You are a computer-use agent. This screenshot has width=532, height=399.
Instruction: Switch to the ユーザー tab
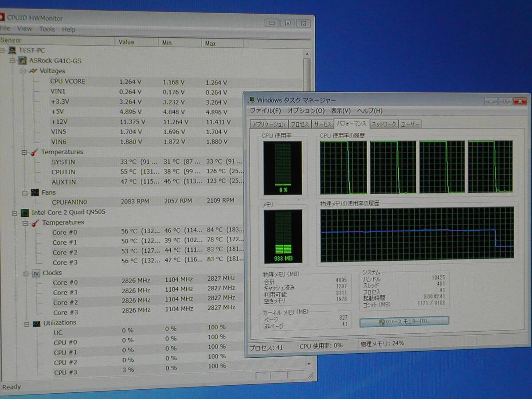(x=410, y=125)
